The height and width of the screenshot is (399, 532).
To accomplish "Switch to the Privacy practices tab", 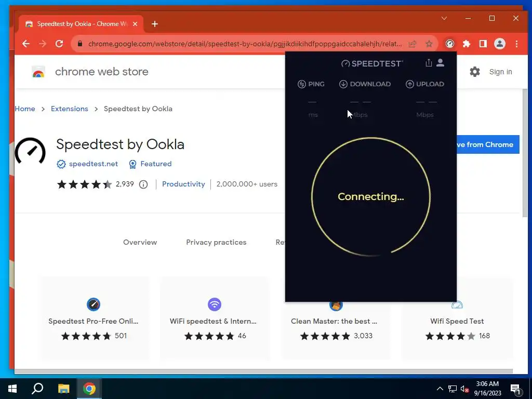I will 216,242.
